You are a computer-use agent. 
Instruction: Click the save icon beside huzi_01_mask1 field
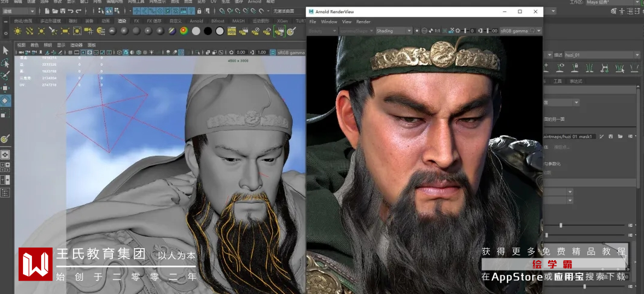611,136
